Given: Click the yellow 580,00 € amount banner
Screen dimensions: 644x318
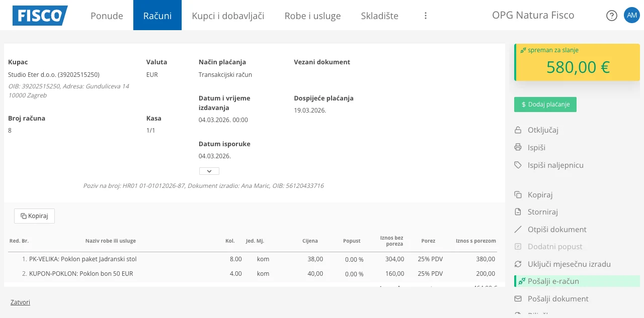Looking at the screenshot, I should 577,67.
